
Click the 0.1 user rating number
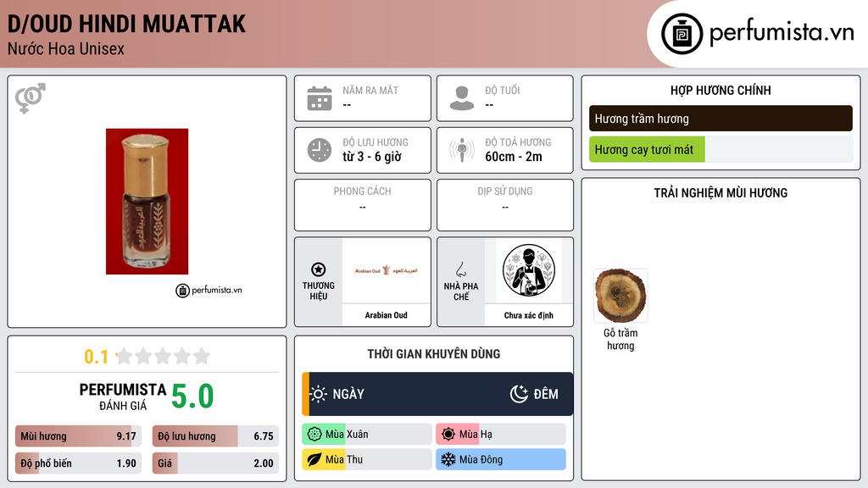point(97,357)
